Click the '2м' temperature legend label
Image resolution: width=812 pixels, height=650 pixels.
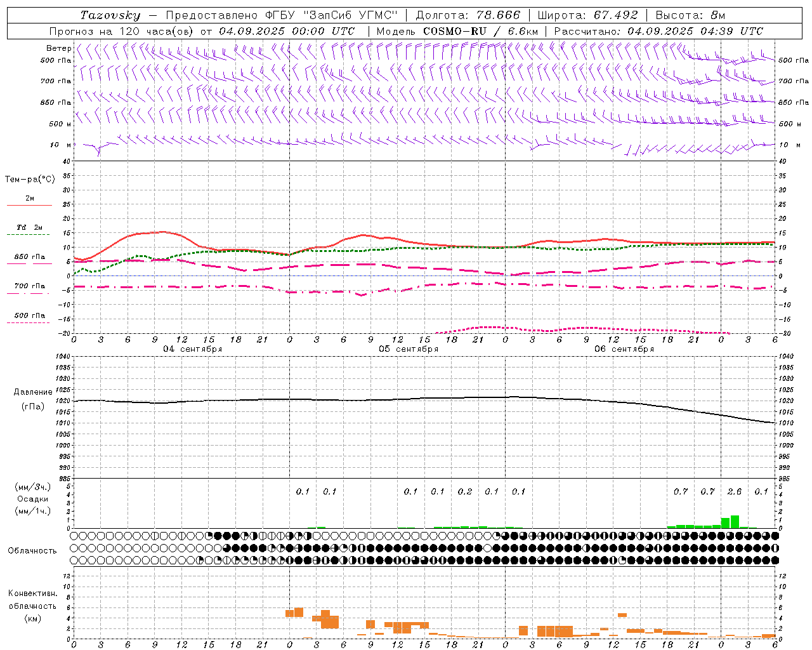pyautogui.click(x=30, y=199)
